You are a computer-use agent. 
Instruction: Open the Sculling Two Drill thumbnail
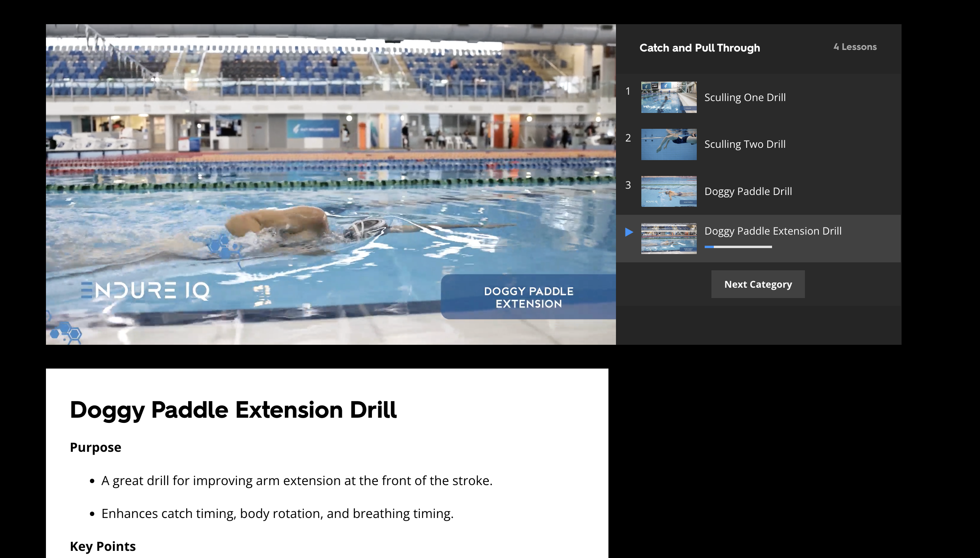coord(669,144)
